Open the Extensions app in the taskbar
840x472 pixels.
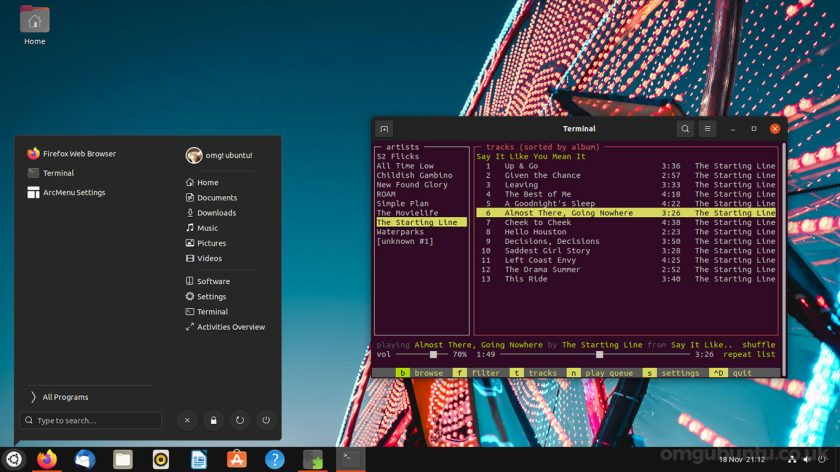(313, 459)
